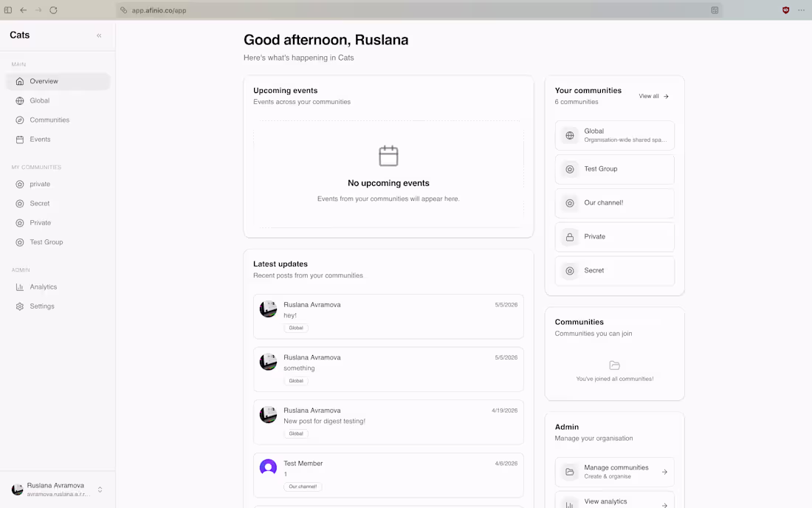
Task: Click the browser forward arrow
Action: (38, 10)
